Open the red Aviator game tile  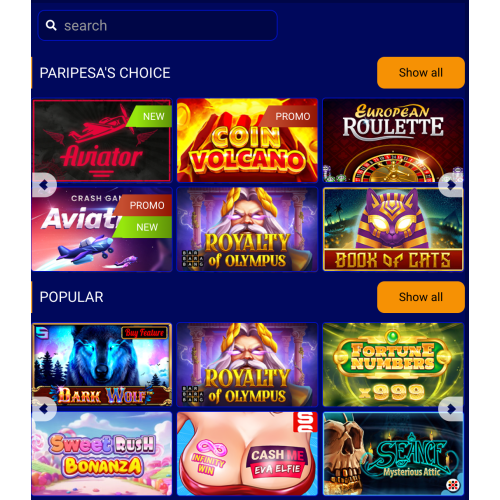pos(102,140)
